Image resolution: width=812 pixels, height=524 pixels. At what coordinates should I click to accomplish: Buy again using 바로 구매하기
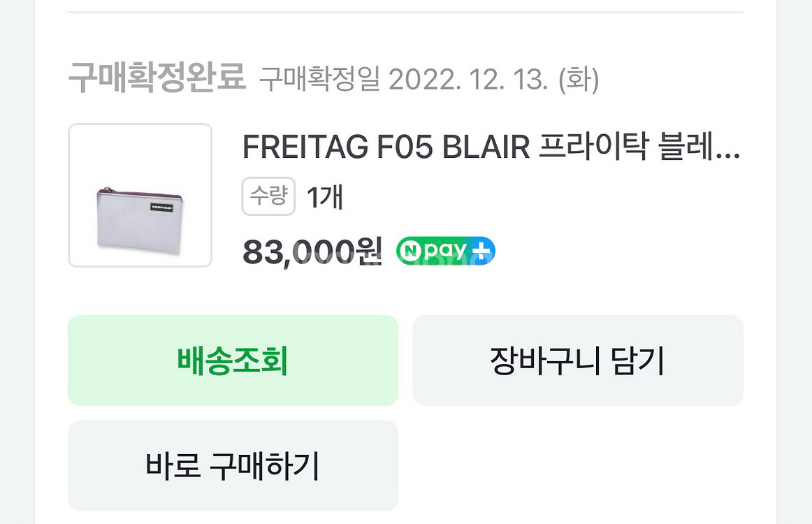(x=233, y=465)
